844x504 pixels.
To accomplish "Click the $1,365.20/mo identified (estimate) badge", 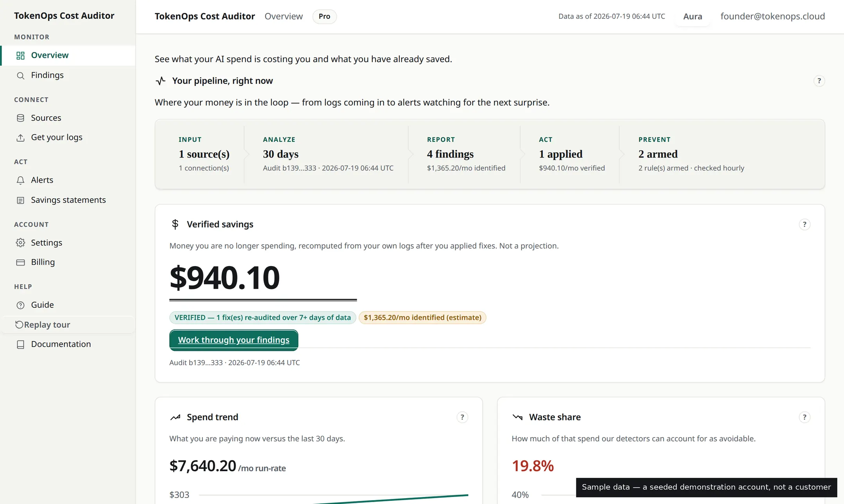I will (422, 318).
